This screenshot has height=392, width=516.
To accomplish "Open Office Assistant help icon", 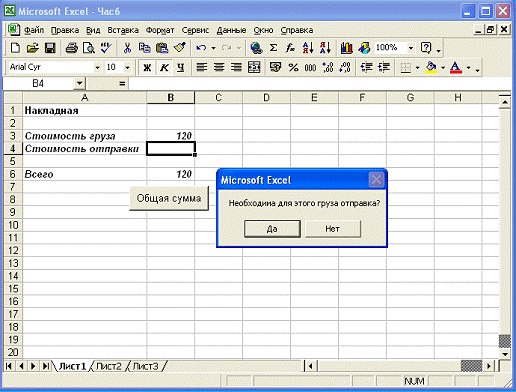I will click(x=426, y=48).
